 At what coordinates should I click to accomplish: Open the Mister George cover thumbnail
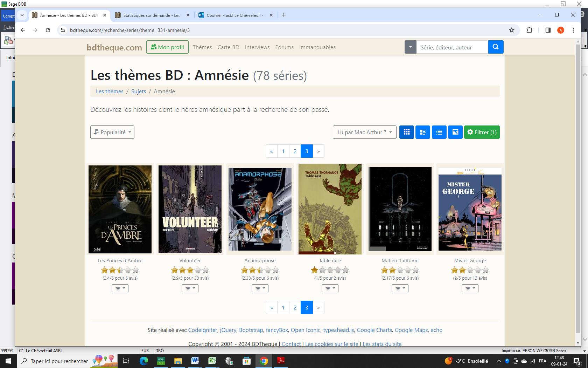(x=470, y=209)
